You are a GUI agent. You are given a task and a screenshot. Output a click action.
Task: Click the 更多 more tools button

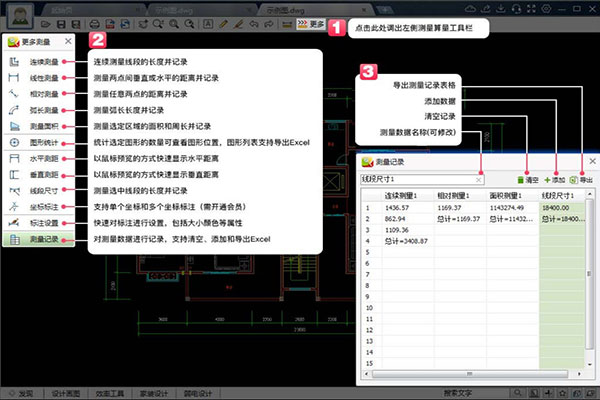coord(311,24)
